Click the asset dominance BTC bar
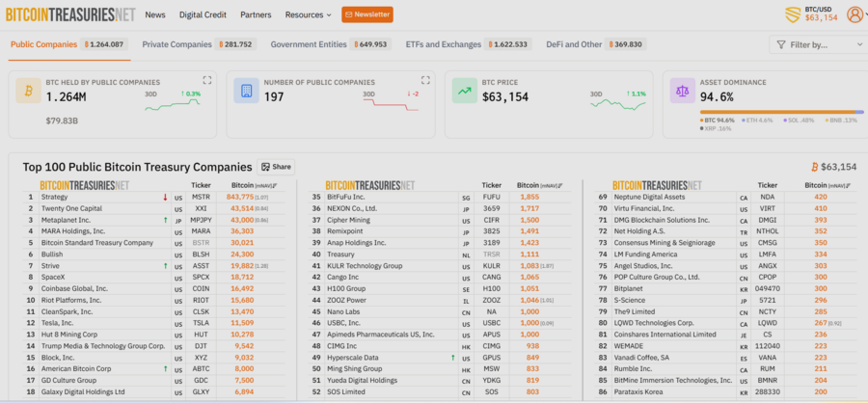868x403 pixels. [777, 112]
